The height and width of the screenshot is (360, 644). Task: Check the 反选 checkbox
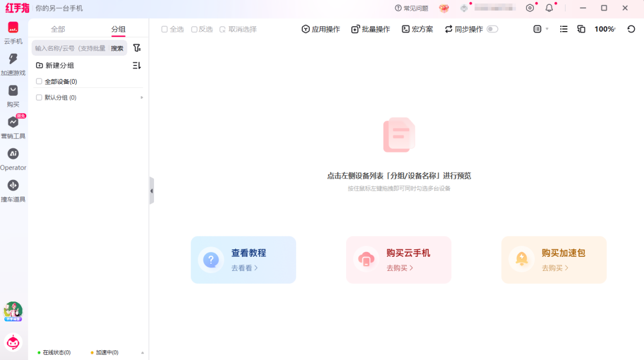tap(194, 30)
